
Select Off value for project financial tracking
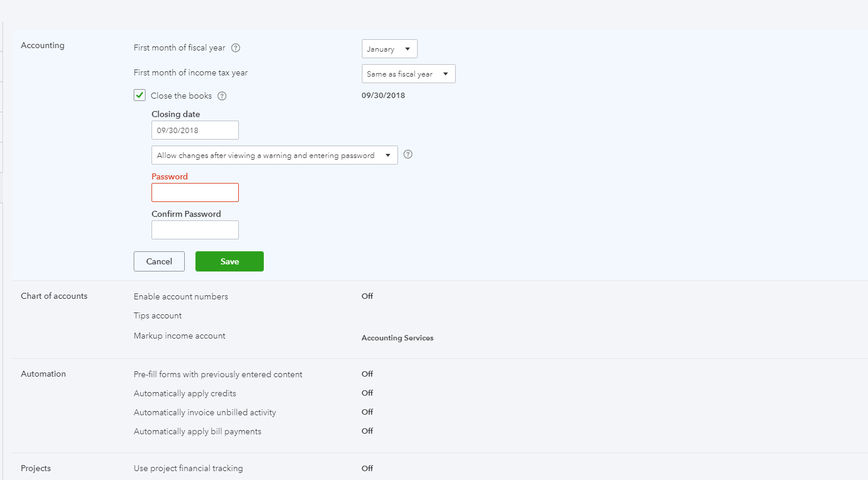tap(367, 468)
